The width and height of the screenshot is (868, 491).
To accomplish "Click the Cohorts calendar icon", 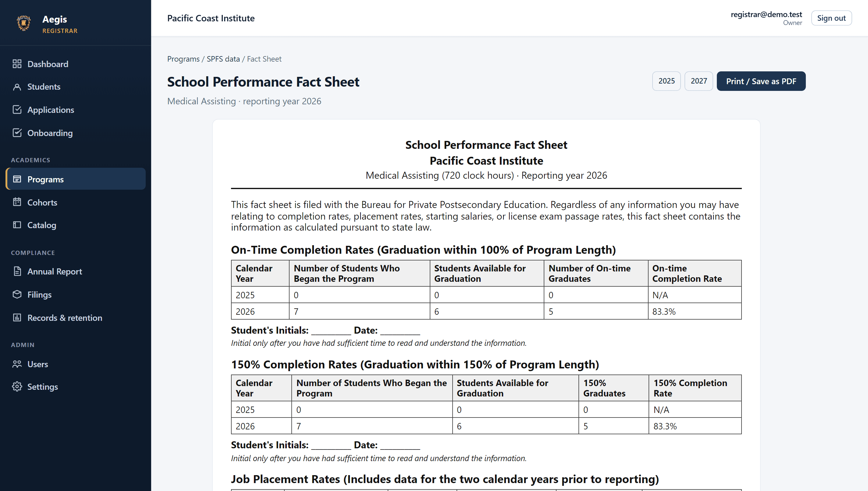I will (17, 202).
